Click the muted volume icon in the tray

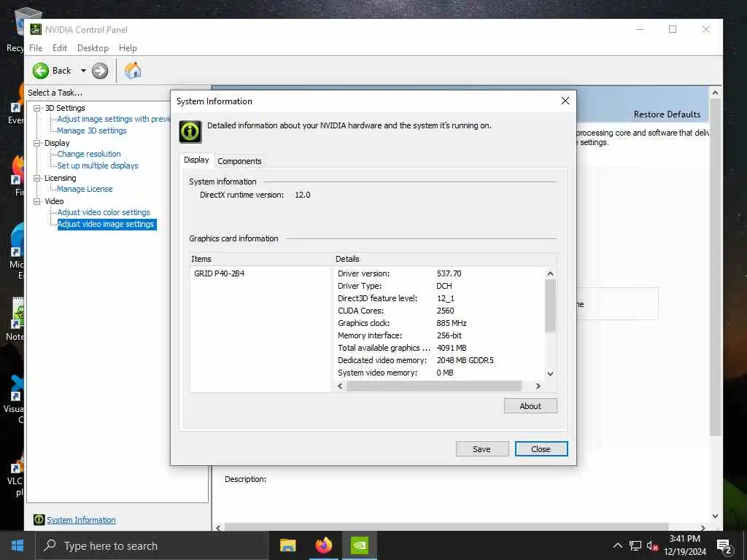coord(652,546)
